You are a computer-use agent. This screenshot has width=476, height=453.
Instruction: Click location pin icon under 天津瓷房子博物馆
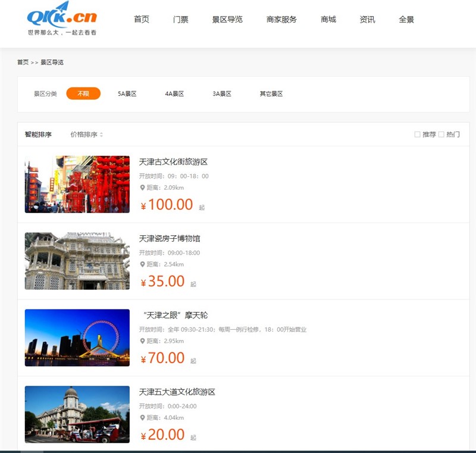pos(142,264)
